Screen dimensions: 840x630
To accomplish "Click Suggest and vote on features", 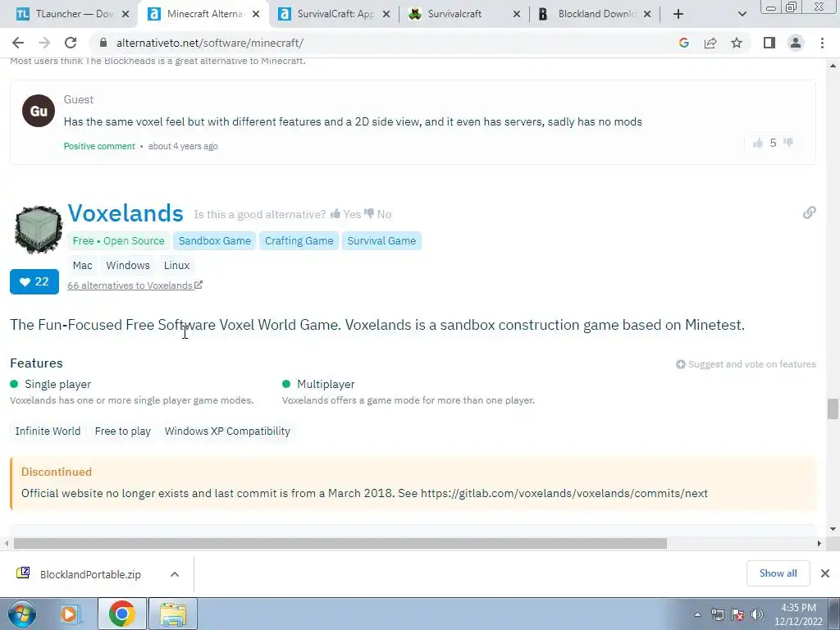I will (746, 364).
